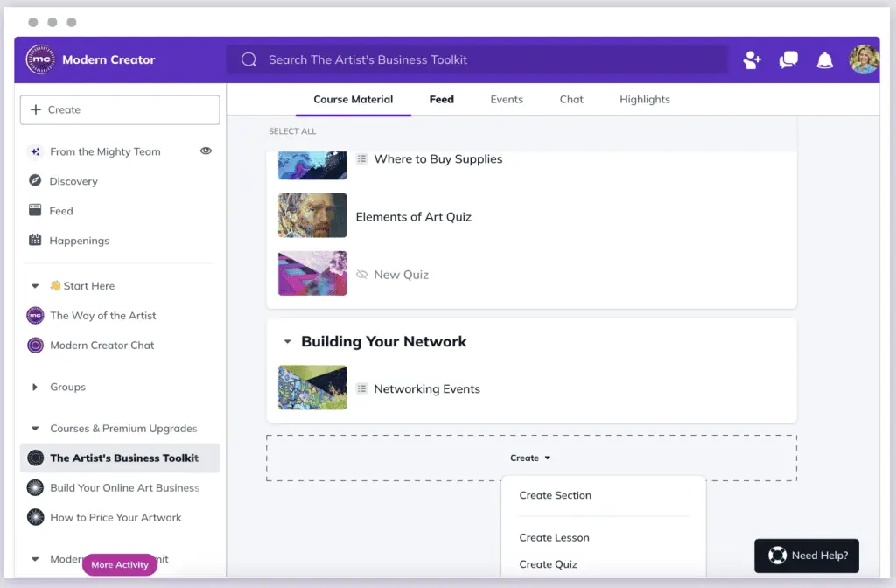This screenshot has height=588, width=896.
Task: Click the Happenings calendar icon
Action: [35, 240]
